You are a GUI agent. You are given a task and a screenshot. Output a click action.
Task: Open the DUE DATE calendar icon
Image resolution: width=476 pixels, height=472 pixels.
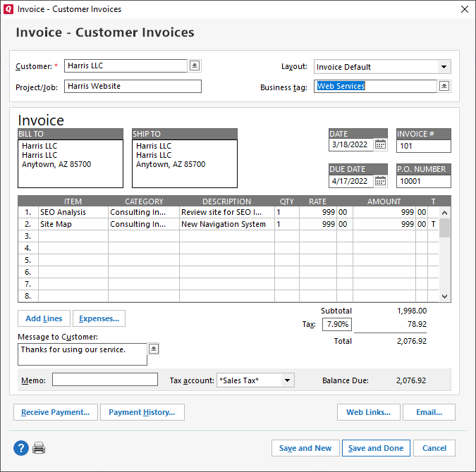click(x=380, y=181)
